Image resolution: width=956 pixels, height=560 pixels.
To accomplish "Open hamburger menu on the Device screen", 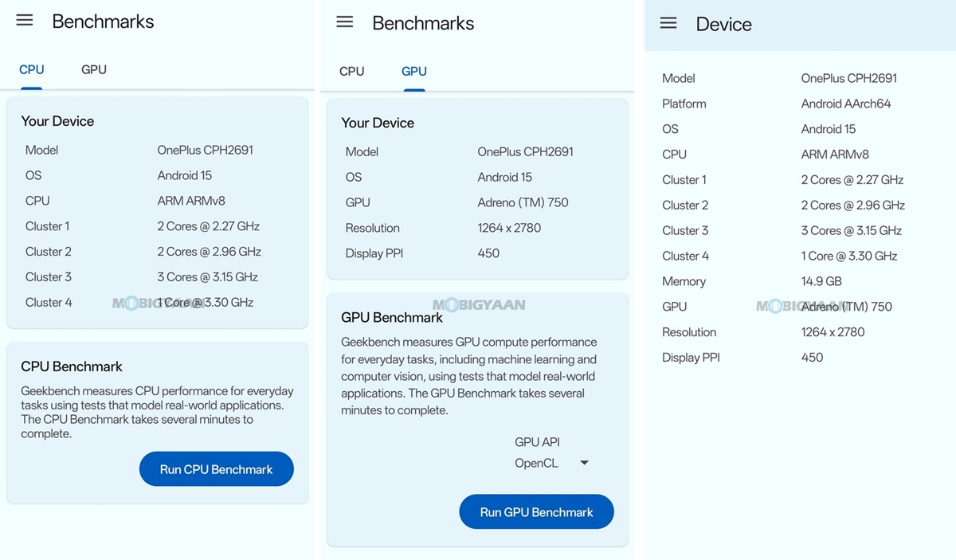I will pos(668,23).
